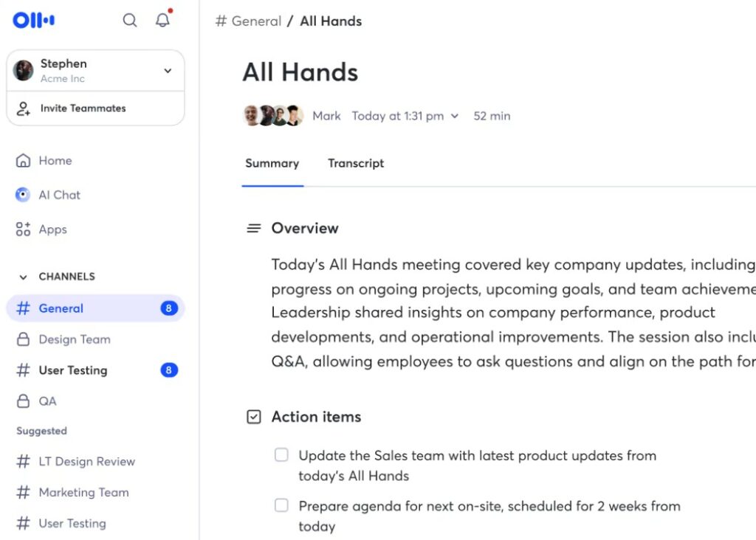756x540 pixels.
Task: Click Invite Teammates button
Action: click(x=83, y=108)
